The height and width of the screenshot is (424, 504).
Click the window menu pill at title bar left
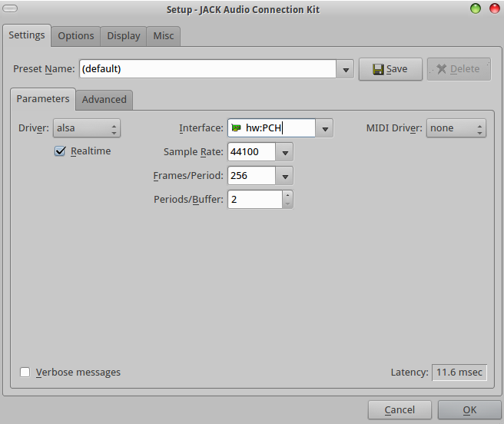pyautogui.click(x=10, y=8)
